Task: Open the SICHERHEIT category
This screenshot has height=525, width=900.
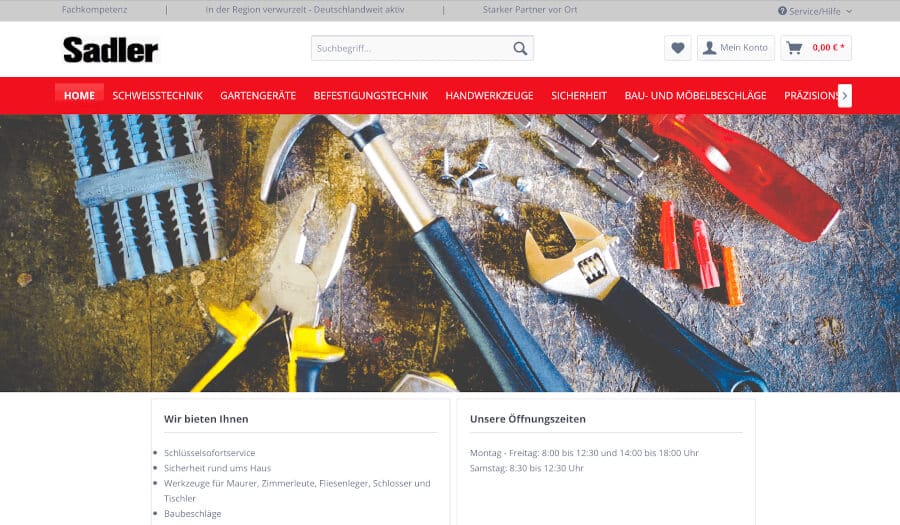Action: click(579, 96)
